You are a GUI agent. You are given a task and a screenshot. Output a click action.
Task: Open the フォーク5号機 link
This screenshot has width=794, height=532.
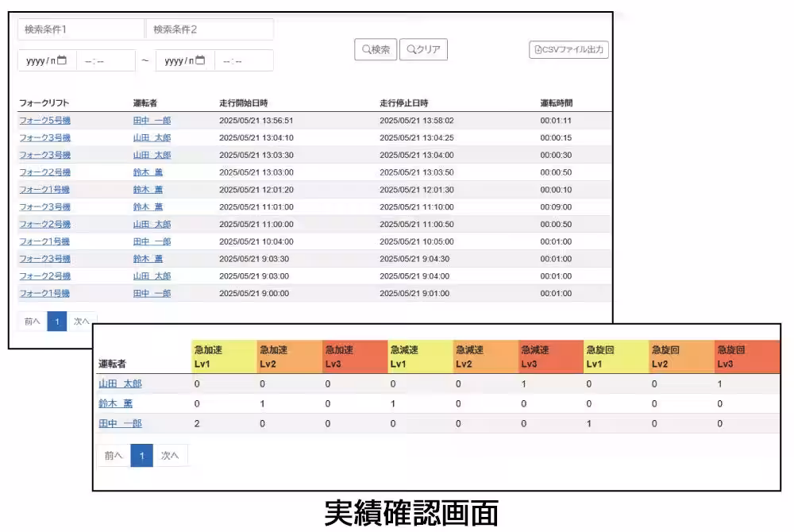click(44, 121)
